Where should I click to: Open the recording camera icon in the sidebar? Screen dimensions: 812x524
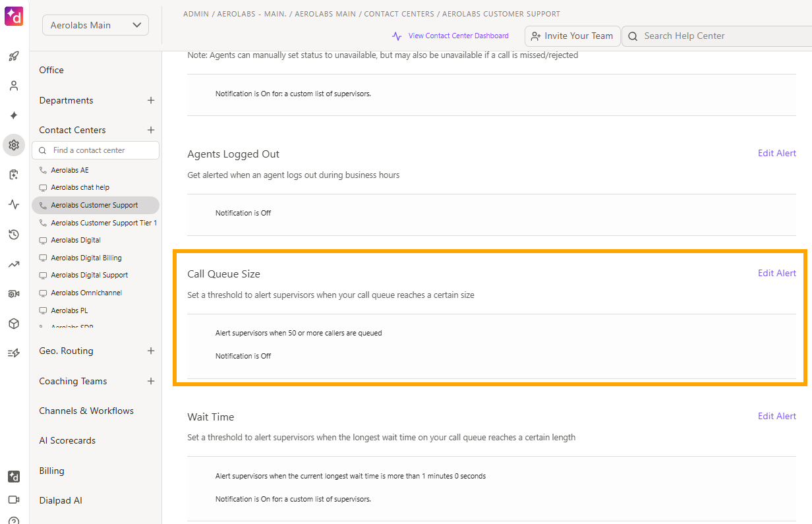pos(14,294)
